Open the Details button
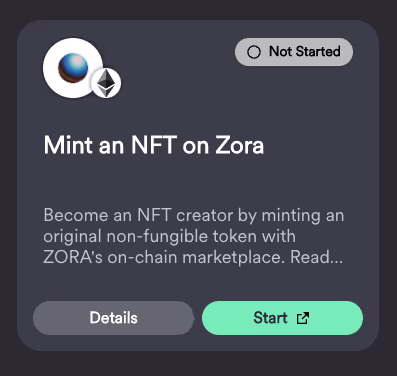This screenshot has width=397, height=376. tap(113, 318)
